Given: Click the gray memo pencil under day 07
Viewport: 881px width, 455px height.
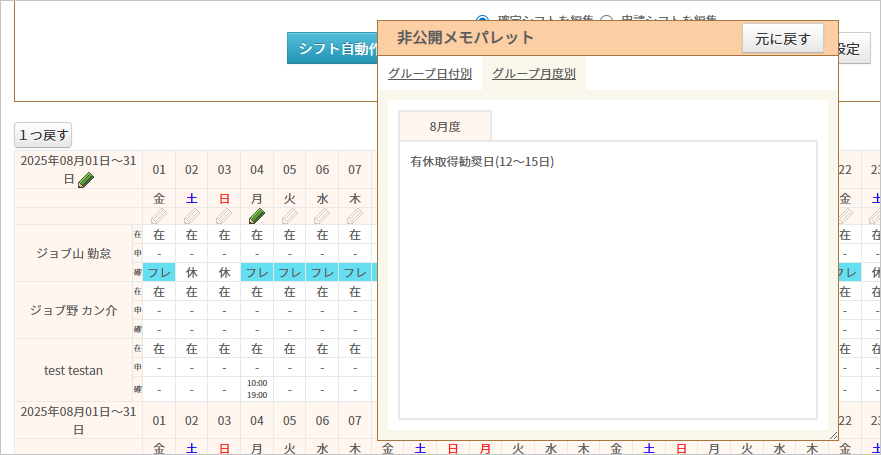Looking at the screenshot, I should coord(355,216).
